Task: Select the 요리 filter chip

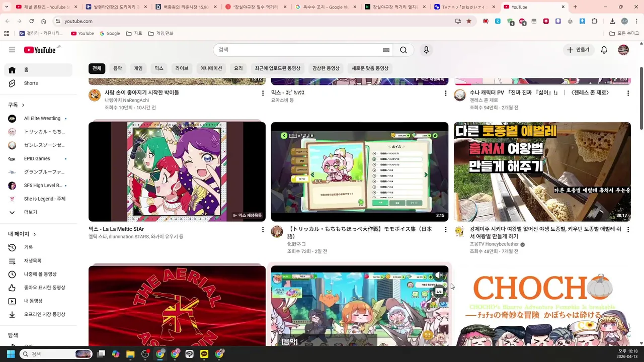Action: [x=238, y=68]
